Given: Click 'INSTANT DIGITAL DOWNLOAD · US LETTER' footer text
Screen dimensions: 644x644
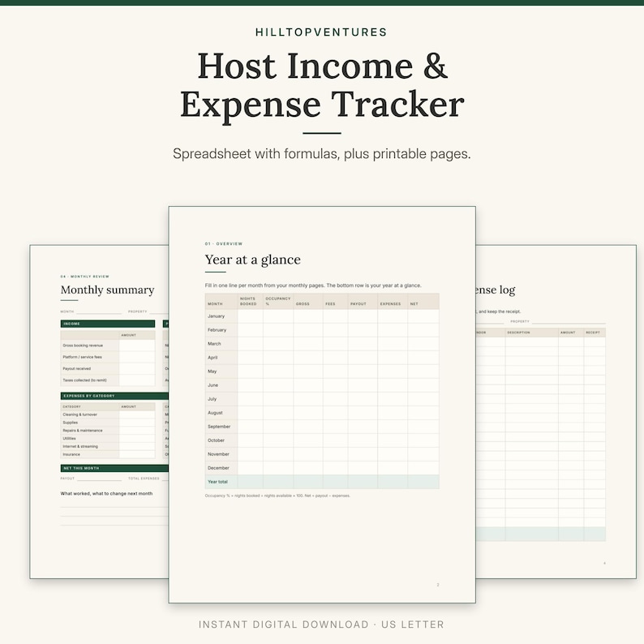Looking at the screenshot, I should 321,625.
